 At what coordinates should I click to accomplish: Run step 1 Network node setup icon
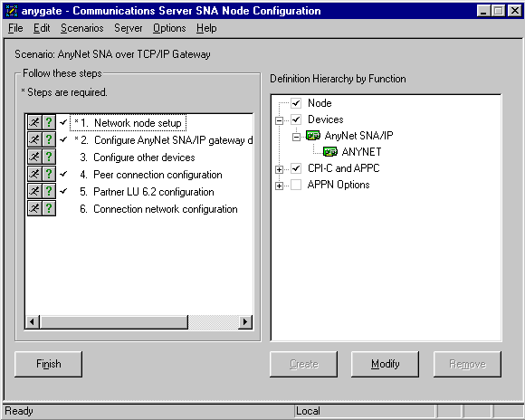coord(34,122)
